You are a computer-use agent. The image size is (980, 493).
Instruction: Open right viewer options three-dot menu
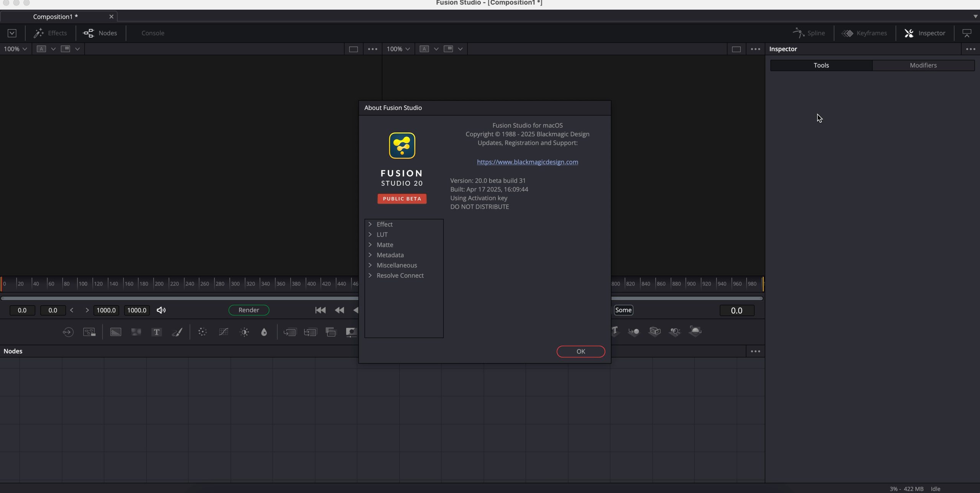tap(755, 49)
